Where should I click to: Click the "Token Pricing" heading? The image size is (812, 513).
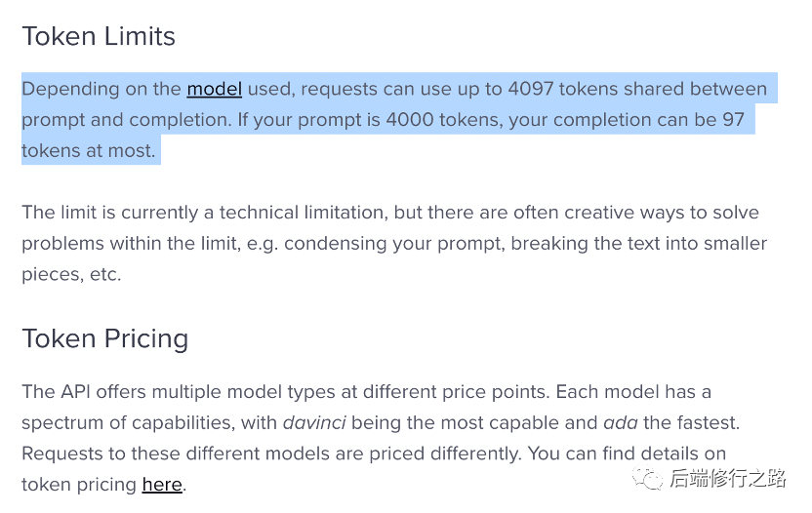pyautogui.click(x=105, y=338)
